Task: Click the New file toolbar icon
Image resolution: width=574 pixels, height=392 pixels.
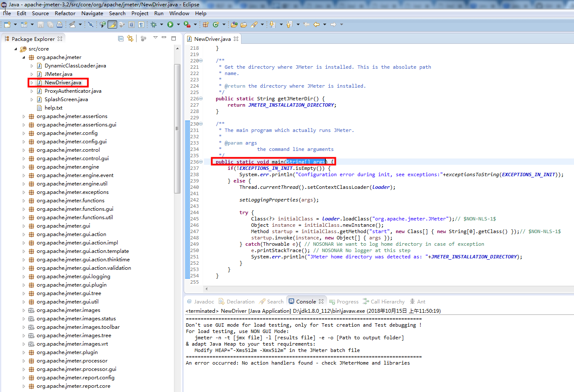Action: tap(7, 24)
